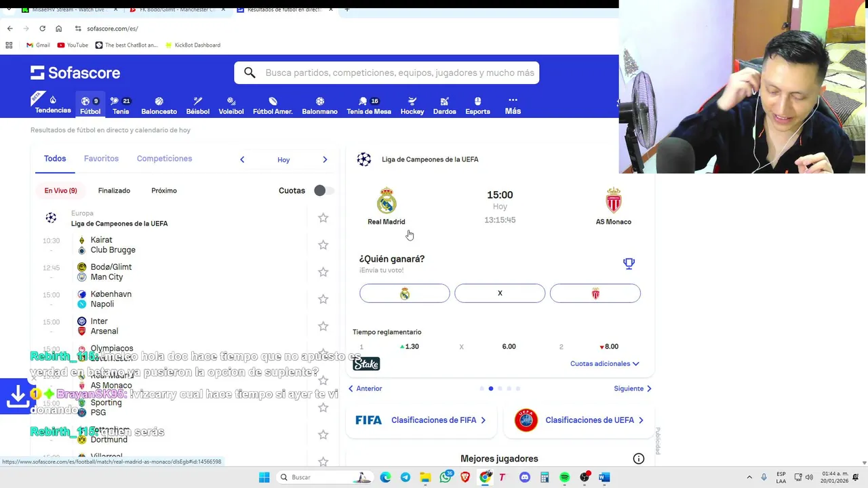The height and width of the screenshot is (488, 868).
Task: Favorite the København vs Napoli match
Action: pos(323,299)
